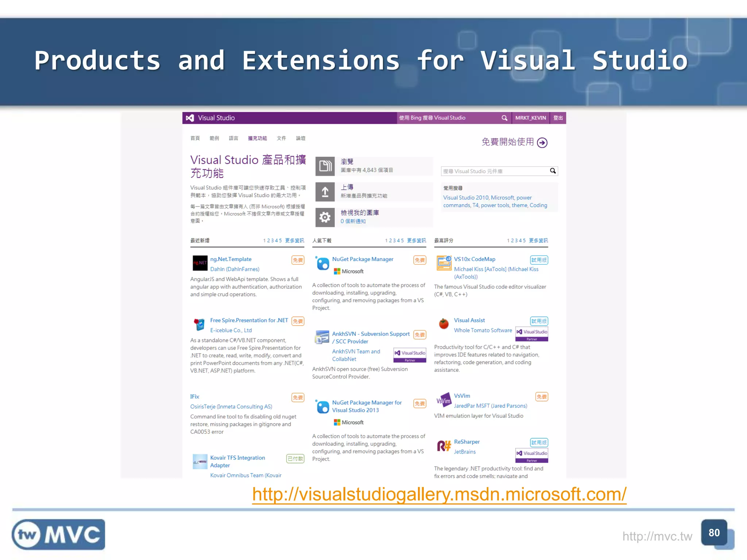Click the first NuGet Package Manager icon
Viewport: 747px width, 560px height.
322,263
